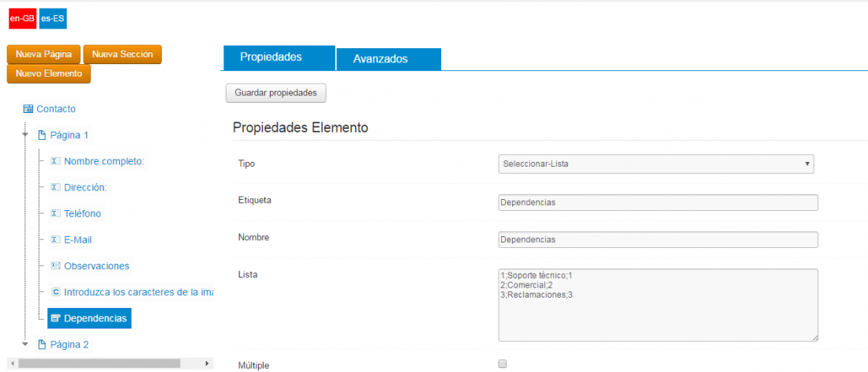Select the Nombre completo element
Screen dimensions: 868x372
tap(104, 161)
